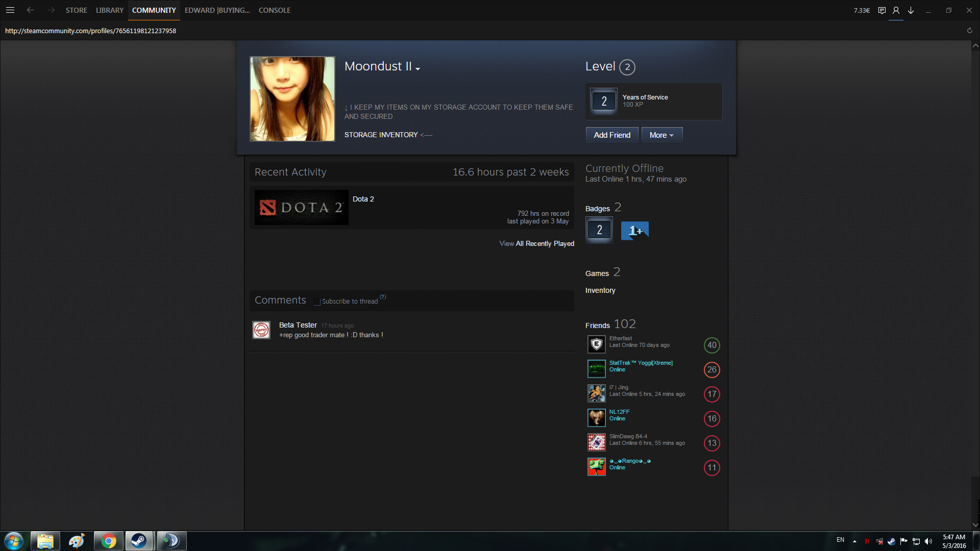Click the page reload icon

pyautogui.click(x=969, y=31)
